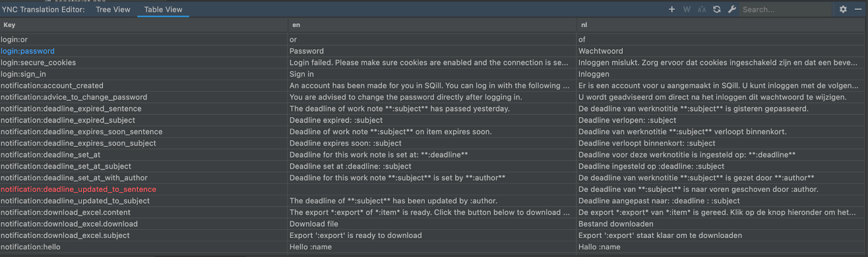
Task: Click the reload icon in the toolbar
Action: (717, 9)
